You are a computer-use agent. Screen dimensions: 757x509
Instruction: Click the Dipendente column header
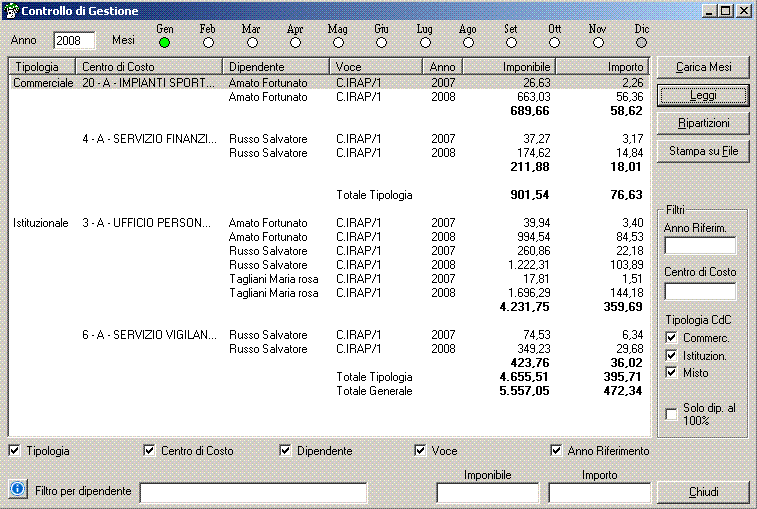coord(277,66)
